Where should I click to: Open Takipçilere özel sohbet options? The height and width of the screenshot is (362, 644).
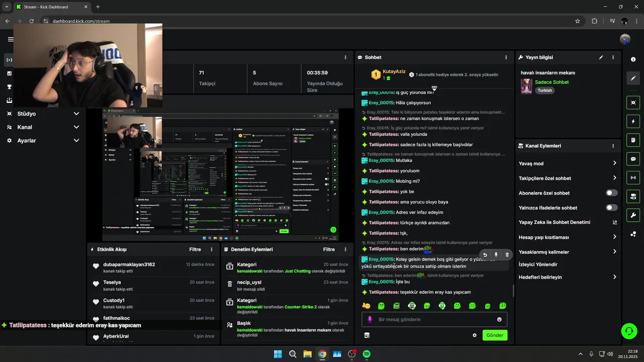coord(568,178)
